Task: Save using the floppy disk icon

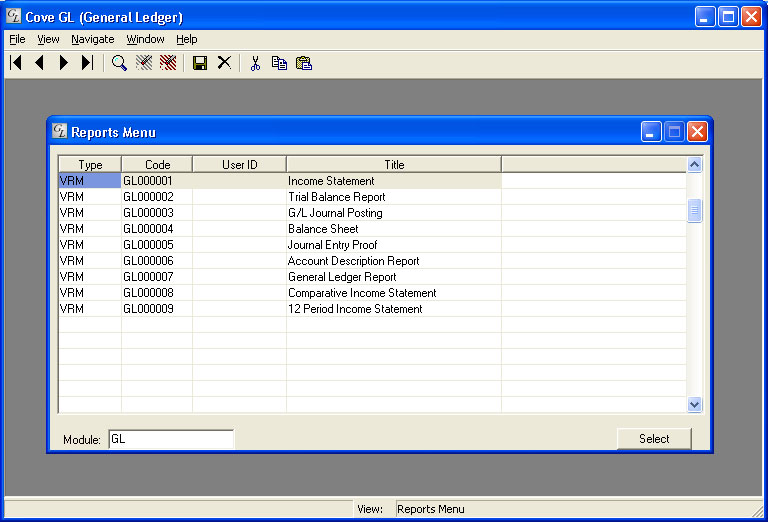Action: pyautogui.click(x=200, y=63)
